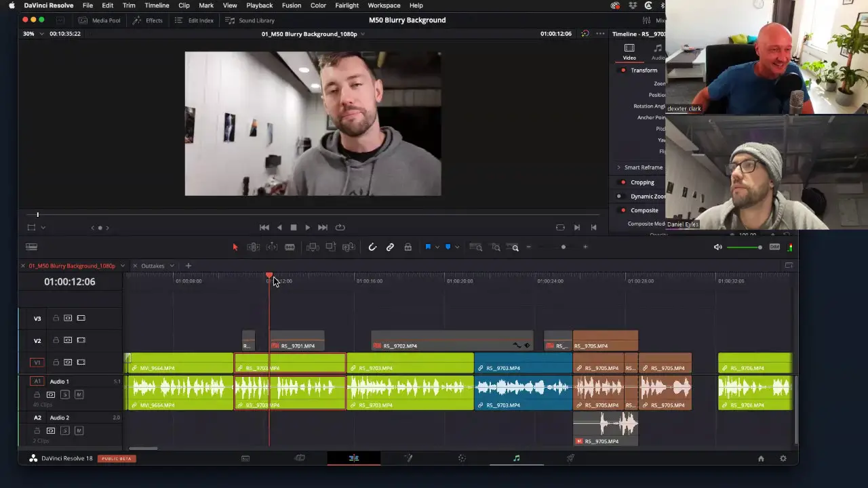This screenshot has height=488, width=868.
Task: Open the Fusion page from bottom bar
Action: click(x=408, y=458)
